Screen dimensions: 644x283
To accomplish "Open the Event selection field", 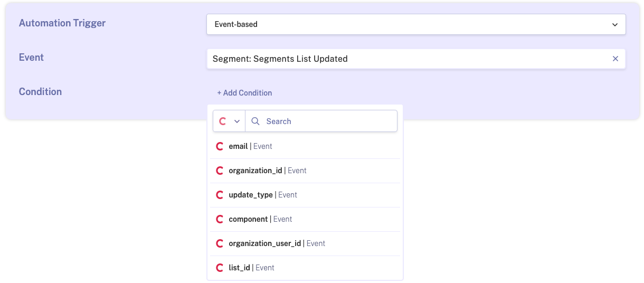I will [406, 59].
